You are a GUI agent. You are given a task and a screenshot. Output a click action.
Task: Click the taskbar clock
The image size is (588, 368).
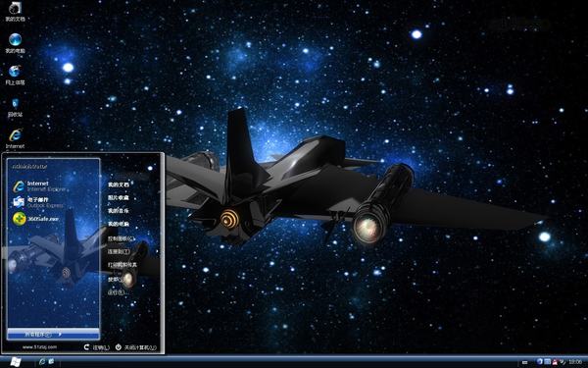[575, 362]
